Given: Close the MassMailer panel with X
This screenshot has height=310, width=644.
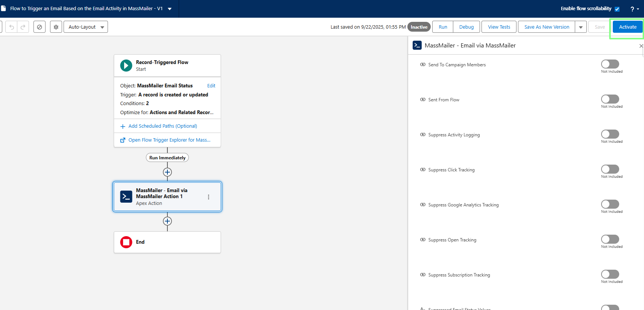Looking at the screenshot, I should pyautogui.click(x=641, y=46).
